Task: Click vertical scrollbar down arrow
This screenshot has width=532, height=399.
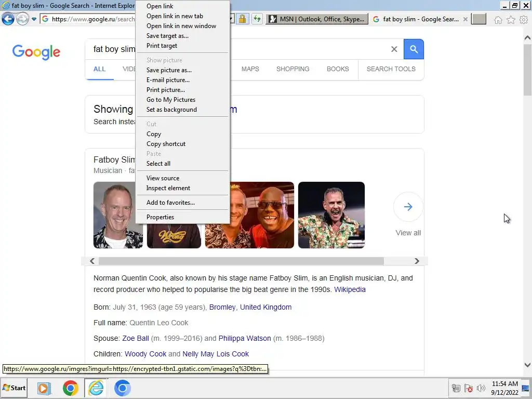Action: coord(527,365)
